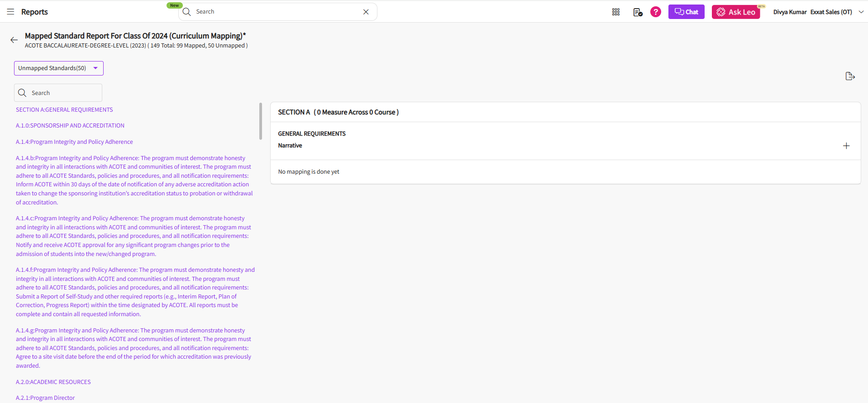Expand Narrative with the plus icon

pyautogui.click(x=846, y=146)
